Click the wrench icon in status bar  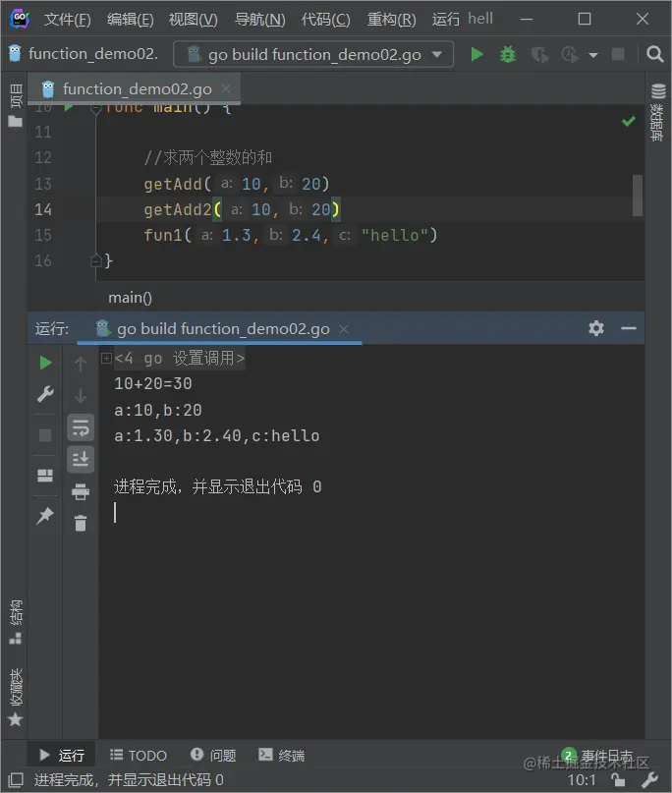point(649,780)
